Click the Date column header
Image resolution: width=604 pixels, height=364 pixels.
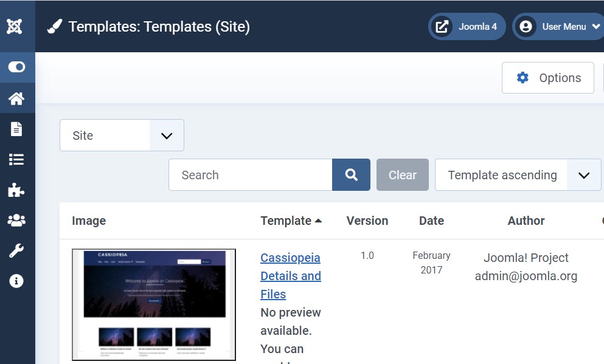pos(431,221)
